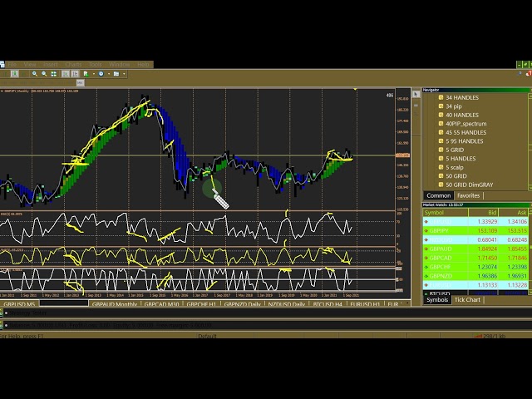The width and height of the screenshot is (532, 399).
Task: Open the Charts menu
Action: pyautogui.click(x=73, y=64)
